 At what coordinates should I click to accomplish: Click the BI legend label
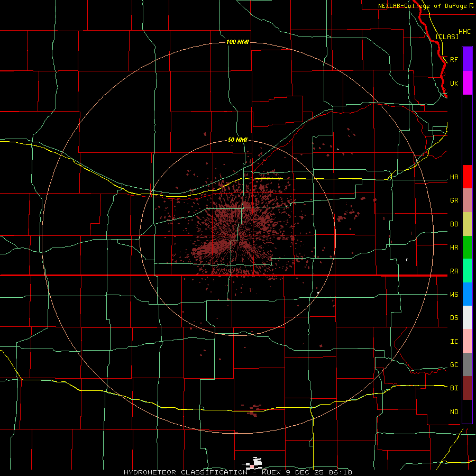tap(454, 388)
